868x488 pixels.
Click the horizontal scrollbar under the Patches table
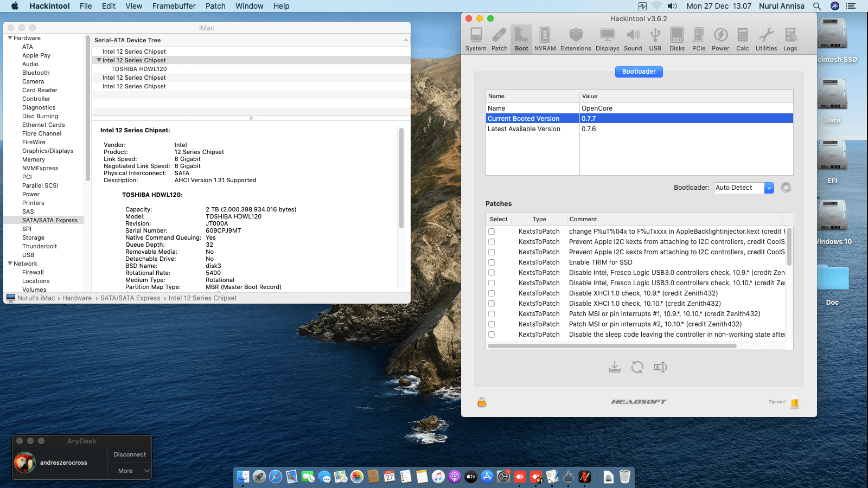pos(612,346)
